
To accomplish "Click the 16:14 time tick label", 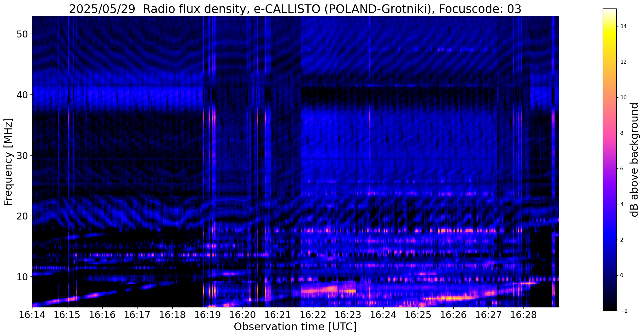I will pyautogui.click(x=32, y=315).
